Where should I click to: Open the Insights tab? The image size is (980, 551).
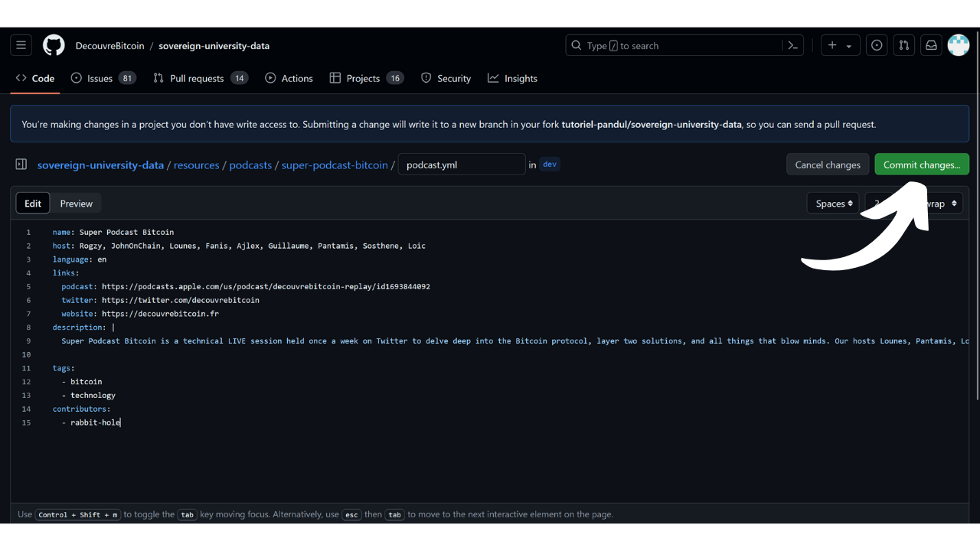click(512, 78)
